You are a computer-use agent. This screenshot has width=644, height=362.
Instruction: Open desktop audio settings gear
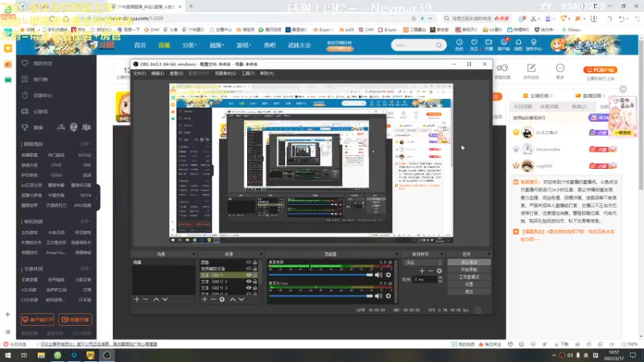389,274
